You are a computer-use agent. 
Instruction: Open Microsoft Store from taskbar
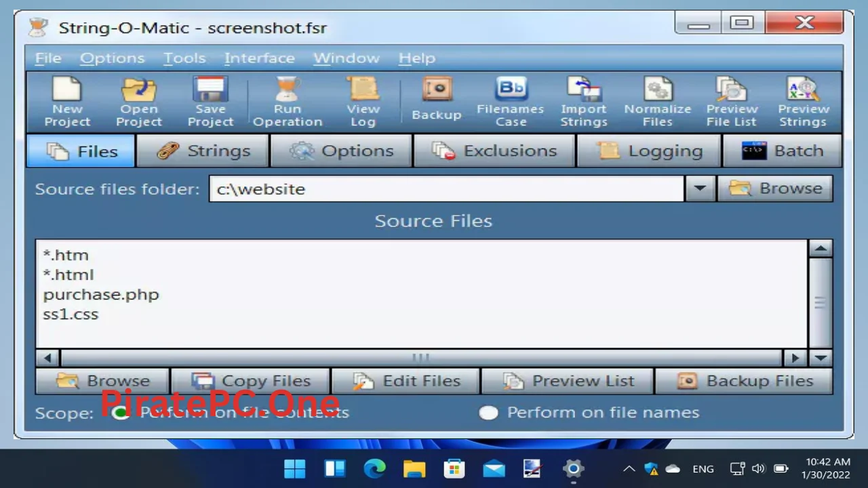pyautogui.click(x=454, y=468)
